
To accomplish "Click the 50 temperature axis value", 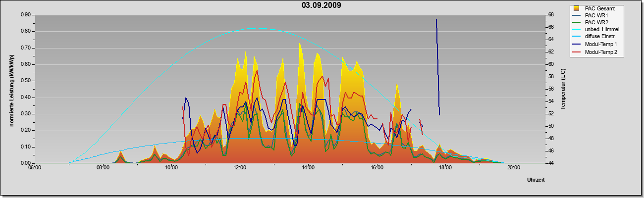I will click(x=550, y=126).
